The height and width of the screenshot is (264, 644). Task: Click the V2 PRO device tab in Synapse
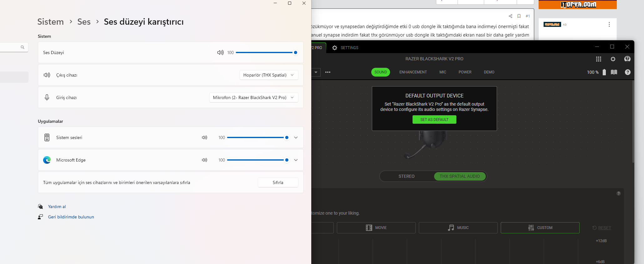pos(318,48)
